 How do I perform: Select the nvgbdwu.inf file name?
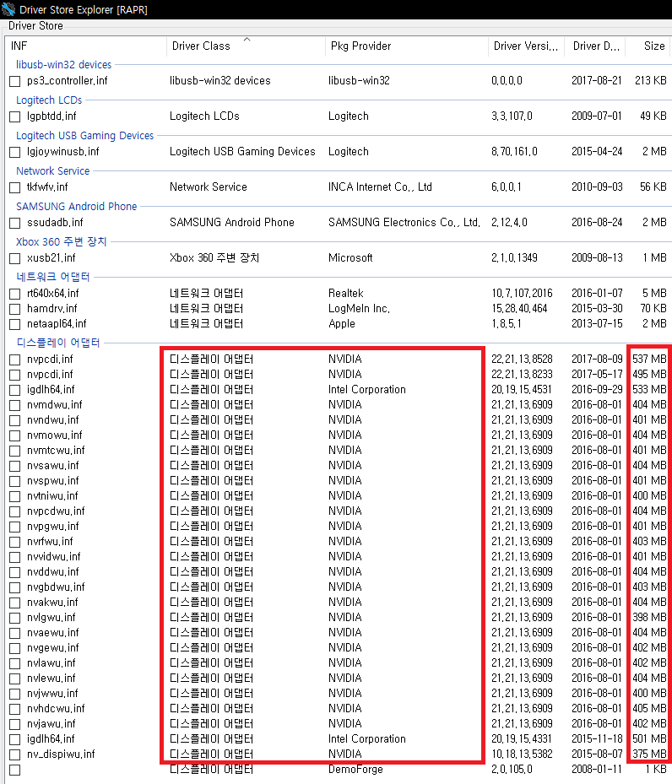tap(56, 587)
